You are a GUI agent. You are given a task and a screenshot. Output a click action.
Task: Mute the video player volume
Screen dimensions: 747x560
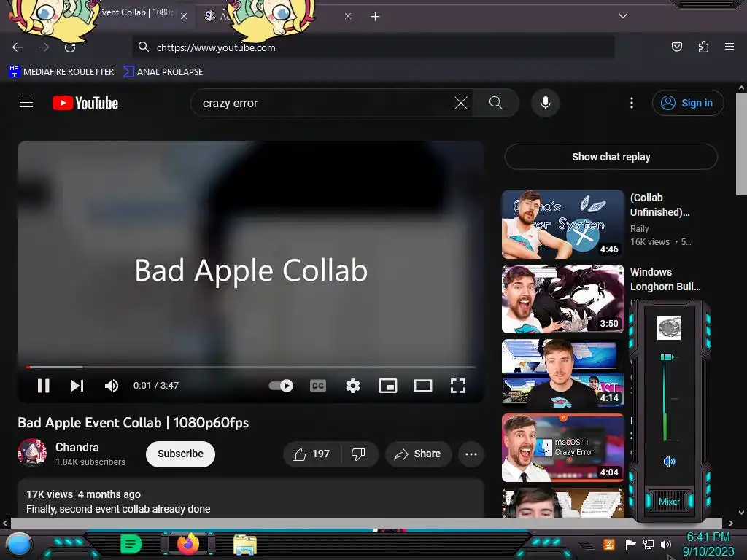pyautogui.click(x=112, y=386)
